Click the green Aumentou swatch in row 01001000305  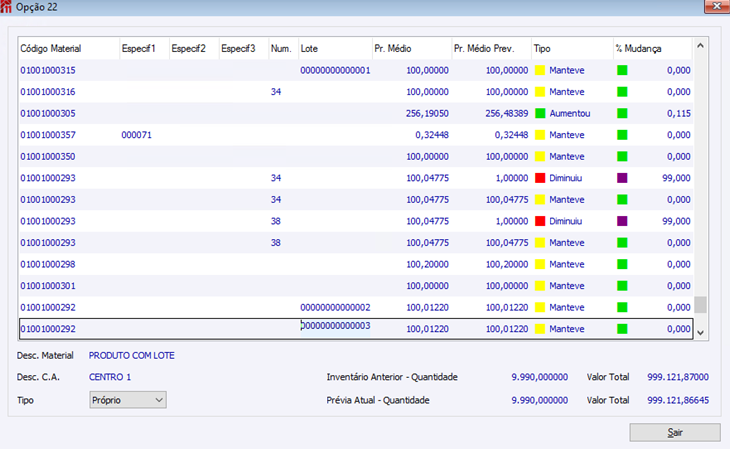click(x=540, y=113)
